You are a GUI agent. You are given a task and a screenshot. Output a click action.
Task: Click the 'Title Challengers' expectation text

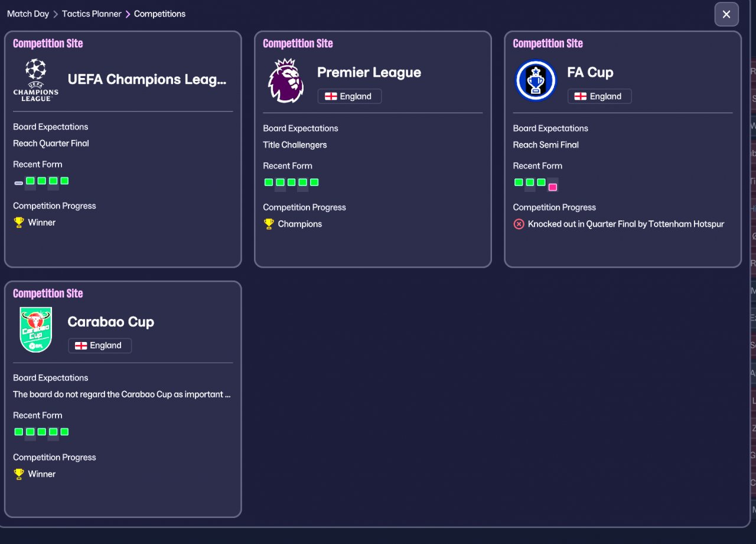295,145
